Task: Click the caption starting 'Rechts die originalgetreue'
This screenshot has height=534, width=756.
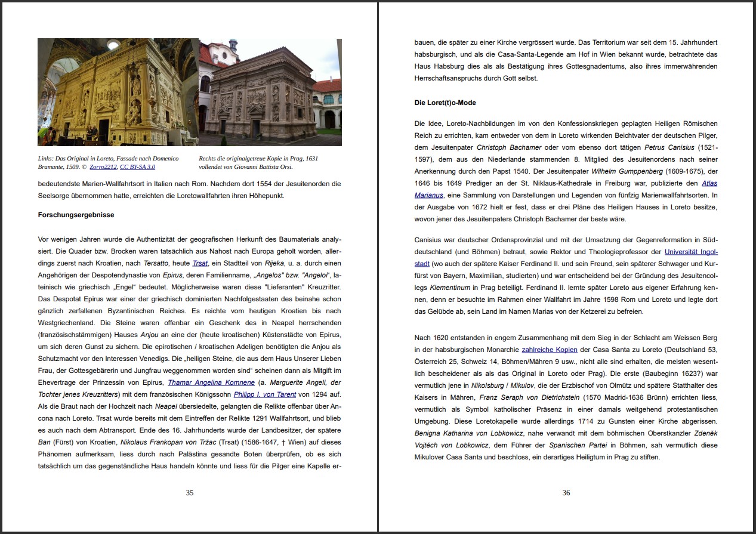Action: (x=258, y=162)
